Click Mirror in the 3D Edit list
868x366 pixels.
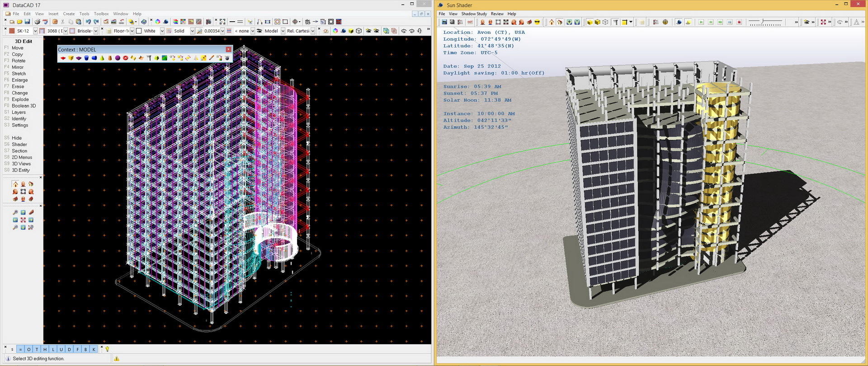pos(18,67)
